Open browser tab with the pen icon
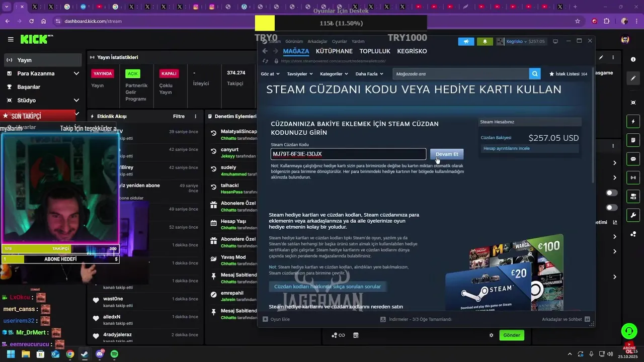The width and height of the screenshot is (644, 362). (465, 7)
